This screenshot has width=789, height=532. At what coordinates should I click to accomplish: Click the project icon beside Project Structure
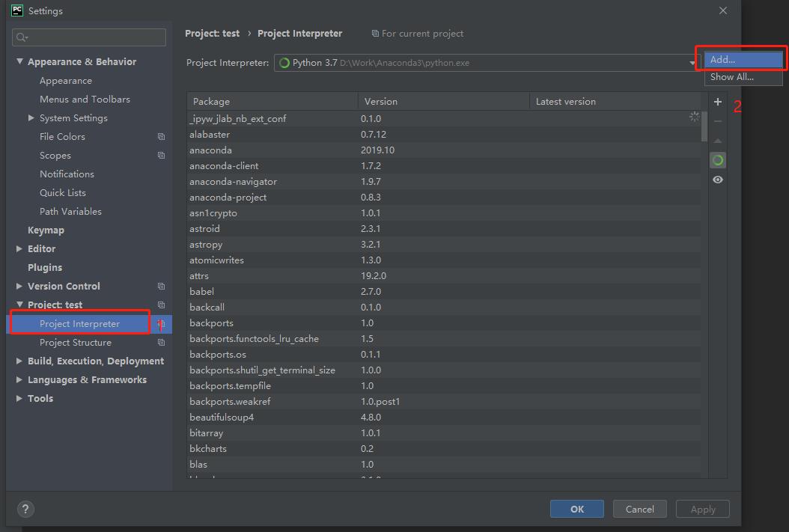[161, 343]
